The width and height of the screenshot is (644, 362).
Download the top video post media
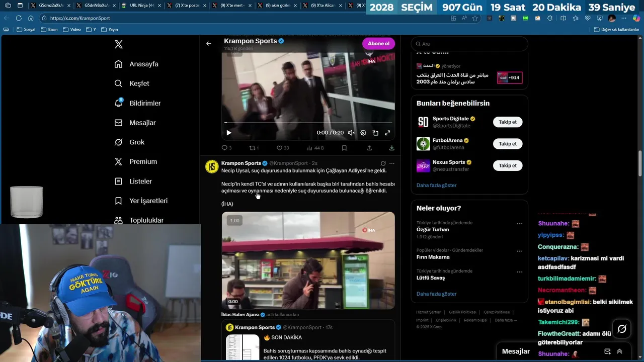[391, 148]
